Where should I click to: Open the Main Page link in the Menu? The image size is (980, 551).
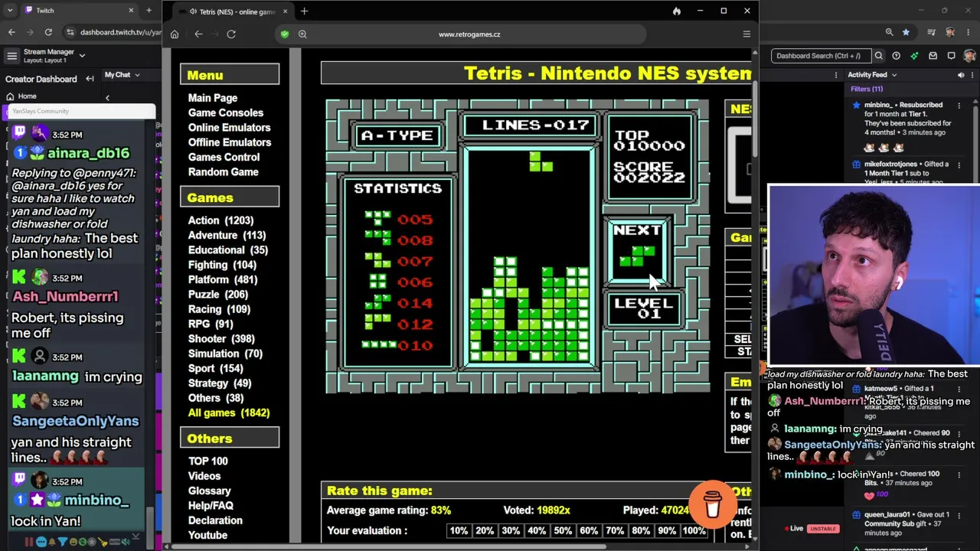pyautogui.click(x=213, y=98)
